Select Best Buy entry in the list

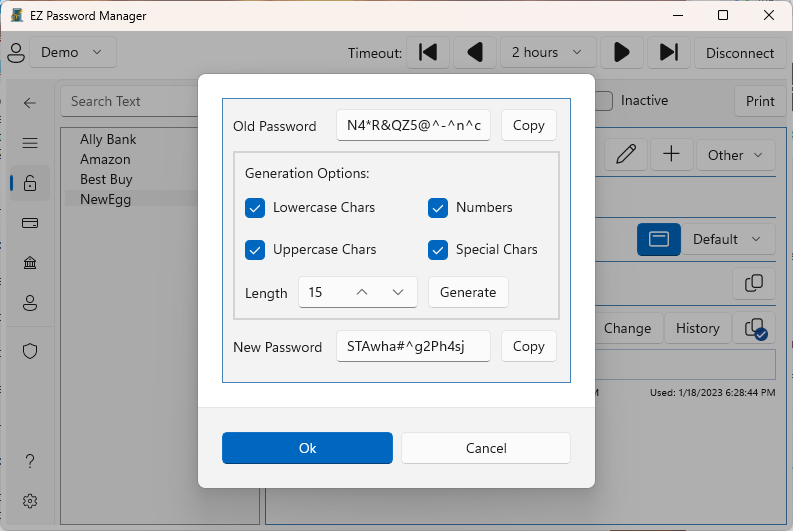106,180
